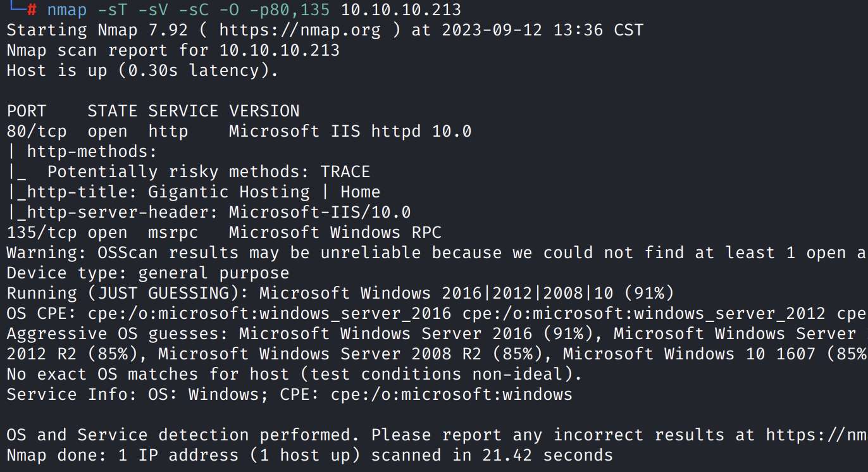The width and height of the screenshot is (868, 472).
Task: Click the cpe:/o:microsoft:windows_server_2016 string
Action: point(270,313)
